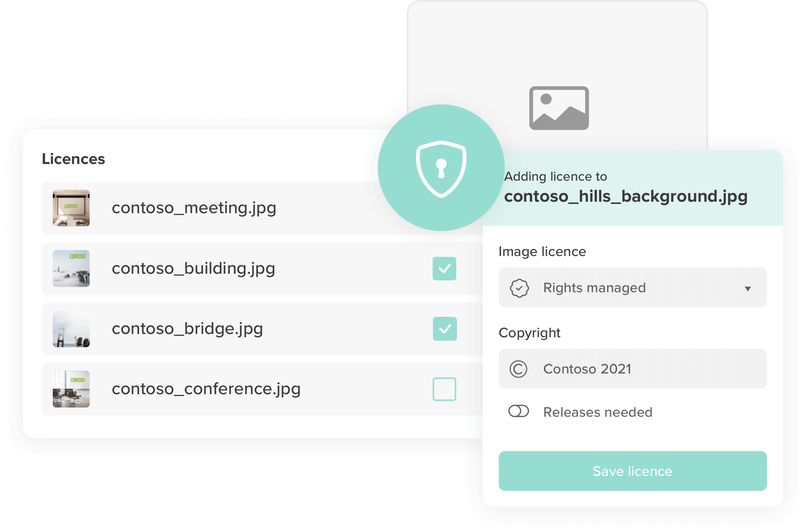The image size is (806, 532).
Task: Click the image placeholder icon in the preview
Action: (559, 108)
